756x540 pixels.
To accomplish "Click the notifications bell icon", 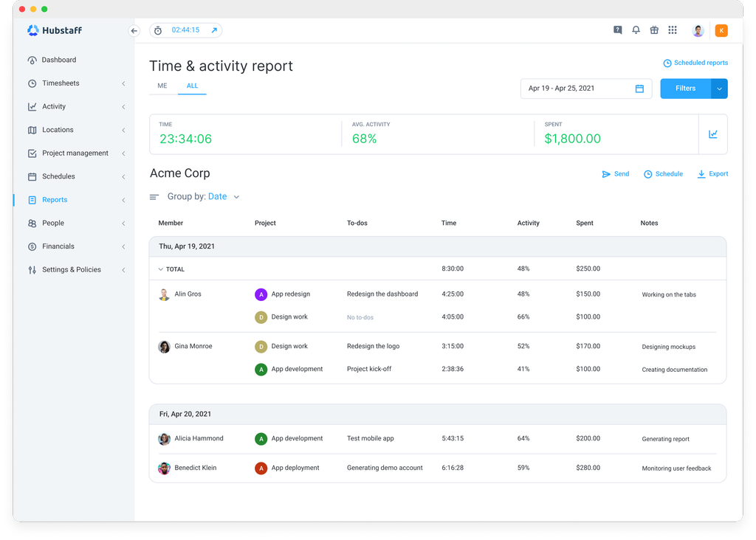I will click(x=636, y=30).
